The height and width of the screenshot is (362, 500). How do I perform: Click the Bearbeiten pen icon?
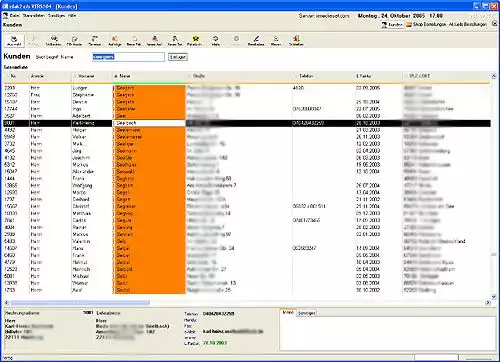pos(256,40)
